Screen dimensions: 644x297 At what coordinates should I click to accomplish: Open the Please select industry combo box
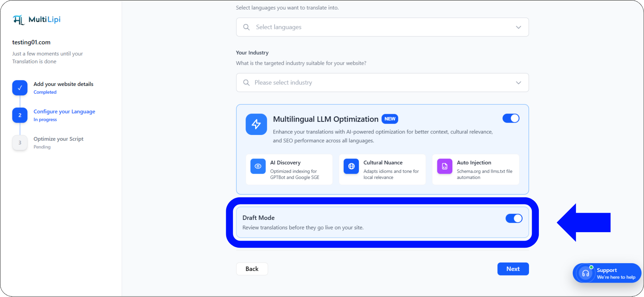click(x=383, y=83)
